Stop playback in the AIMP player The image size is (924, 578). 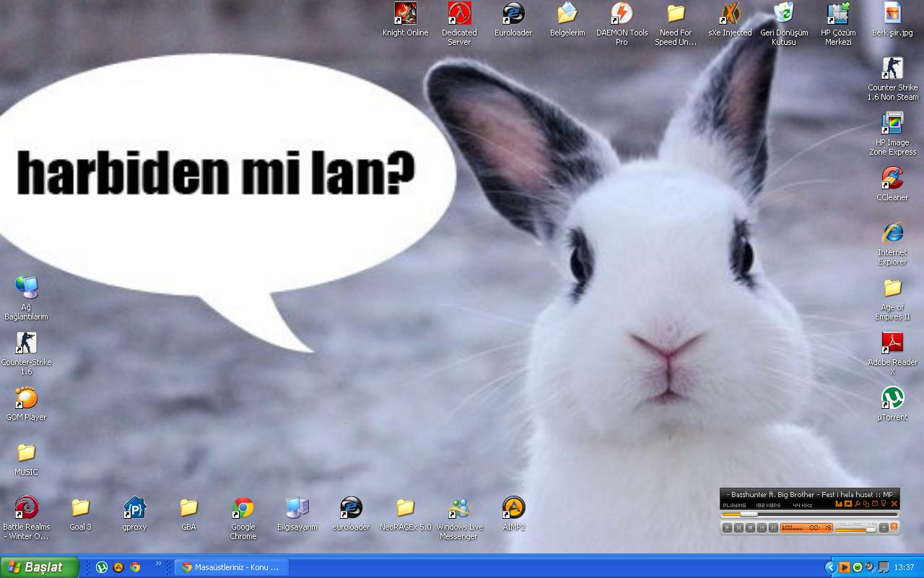coord(750,527)
